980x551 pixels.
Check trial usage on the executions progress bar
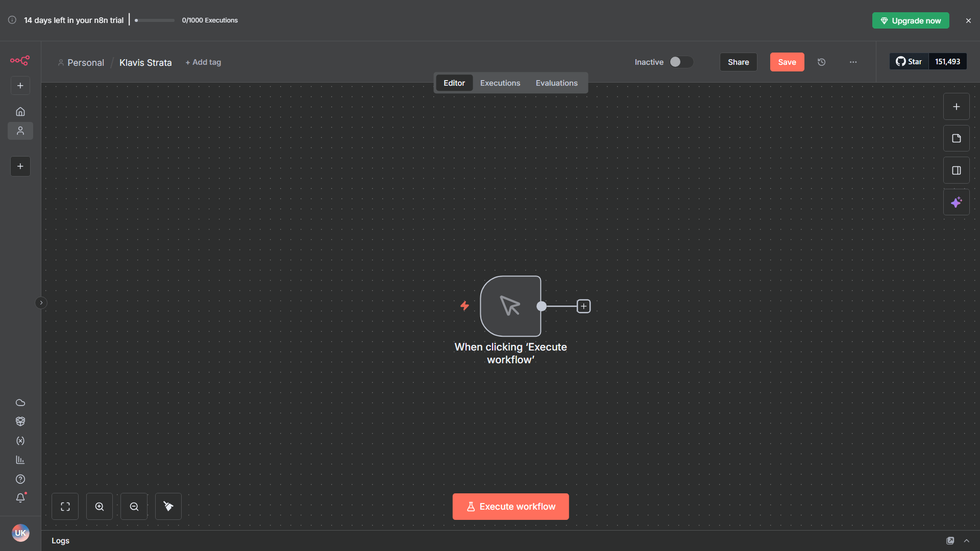coord(153,20)
